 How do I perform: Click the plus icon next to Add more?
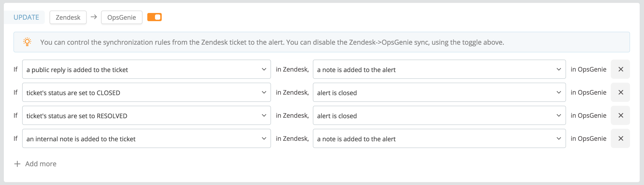[x=17, y=164]
